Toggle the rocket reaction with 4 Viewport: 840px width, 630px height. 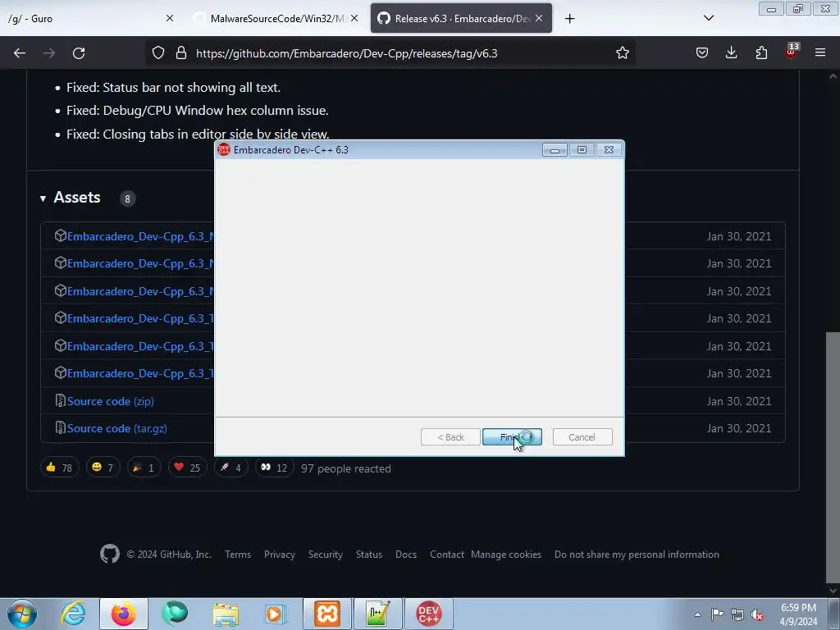click(x=231, y=468)
